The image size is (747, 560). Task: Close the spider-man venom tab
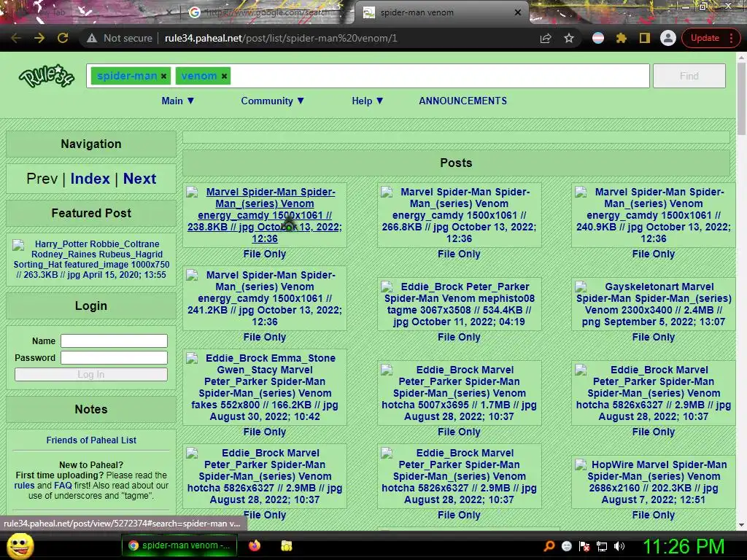point(518,12)
